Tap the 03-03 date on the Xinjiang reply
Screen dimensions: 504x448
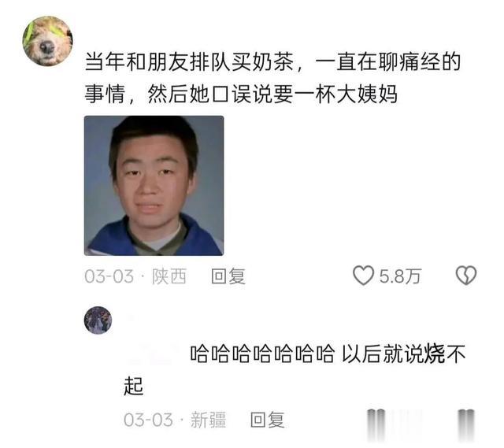click(148, 420)
